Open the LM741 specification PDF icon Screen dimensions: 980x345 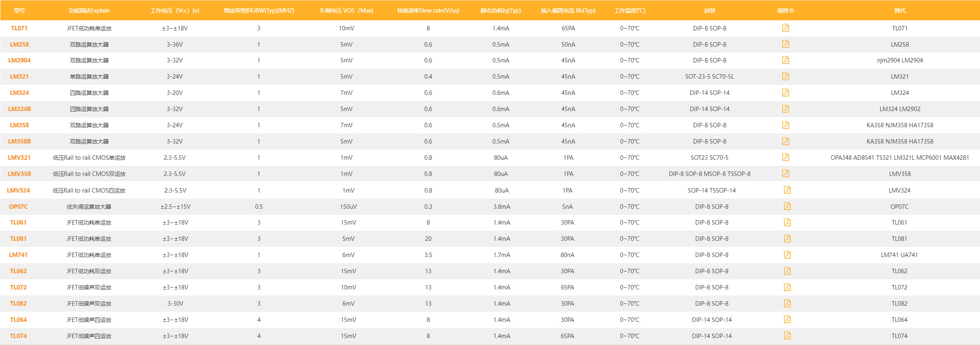tap(787, 255)
